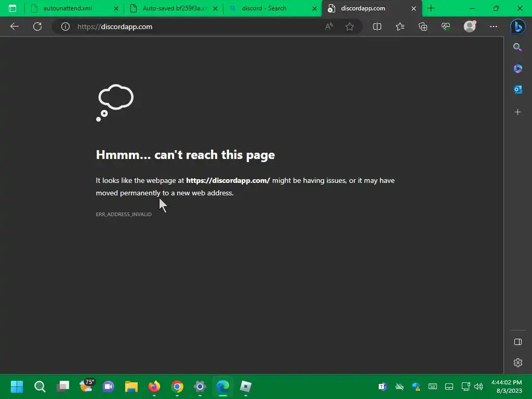Switch to the discord - Search tab
Image resolution: width=532 pixels, height=399 pixels.
click(273, 8)
